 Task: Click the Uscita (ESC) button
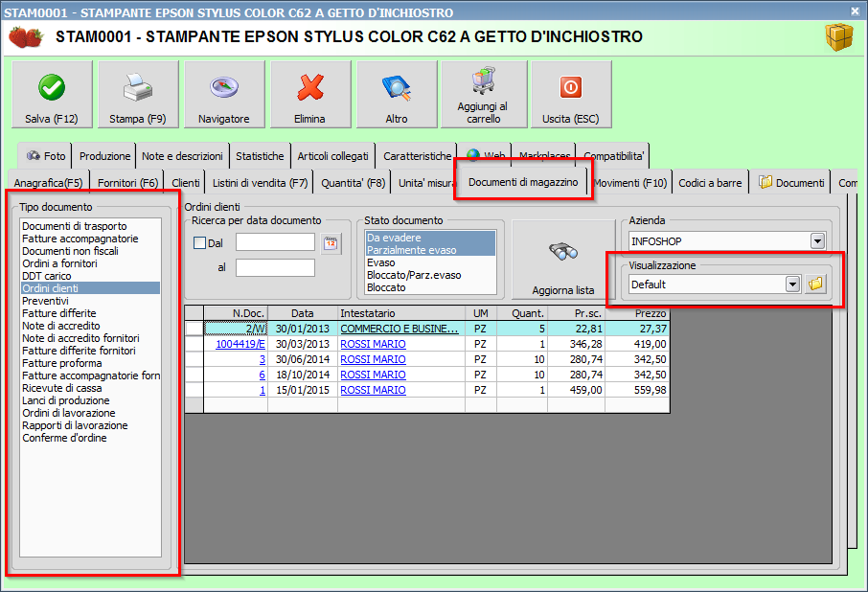pos(571,95)
